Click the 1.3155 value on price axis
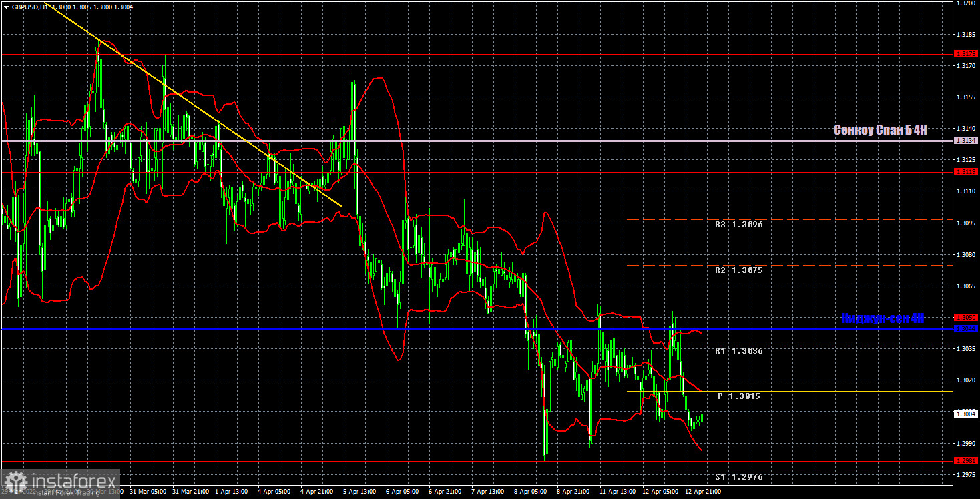 (965, 97)
